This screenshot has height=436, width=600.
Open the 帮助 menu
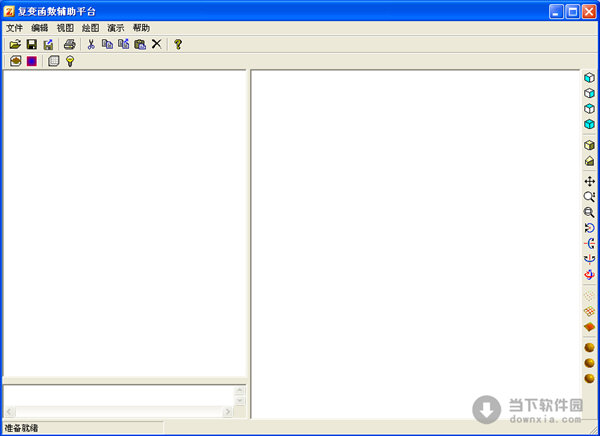(141, 28)
